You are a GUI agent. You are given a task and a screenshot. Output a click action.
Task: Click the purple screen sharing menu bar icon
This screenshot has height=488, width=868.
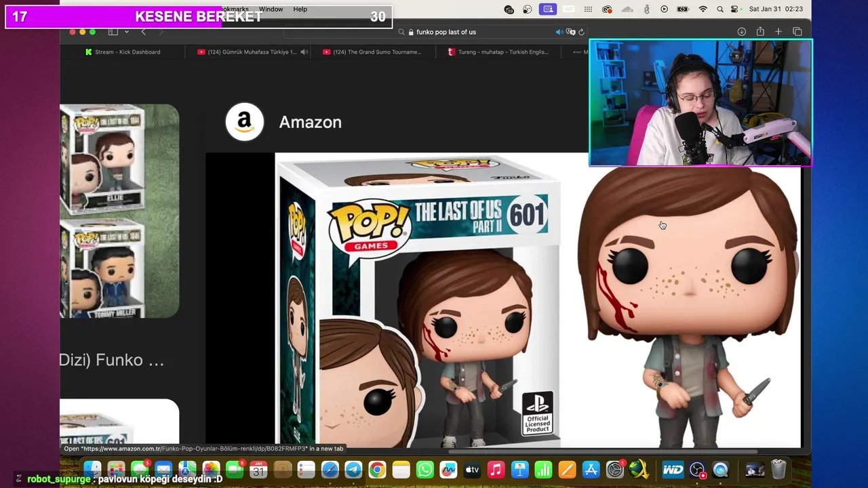pyautogui.click(x=548, y=9)
